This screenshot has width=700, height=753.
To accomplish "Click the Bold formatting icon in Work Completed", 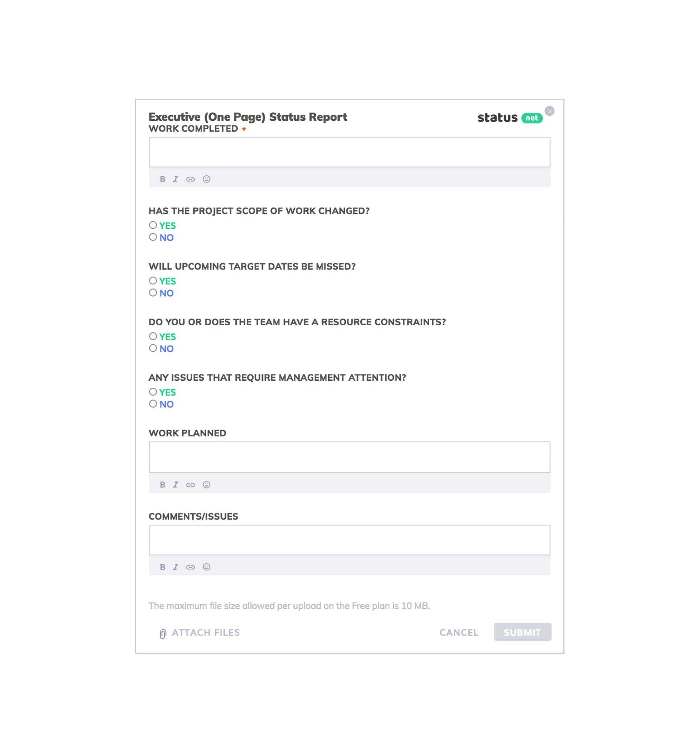I will click(162, 178).
